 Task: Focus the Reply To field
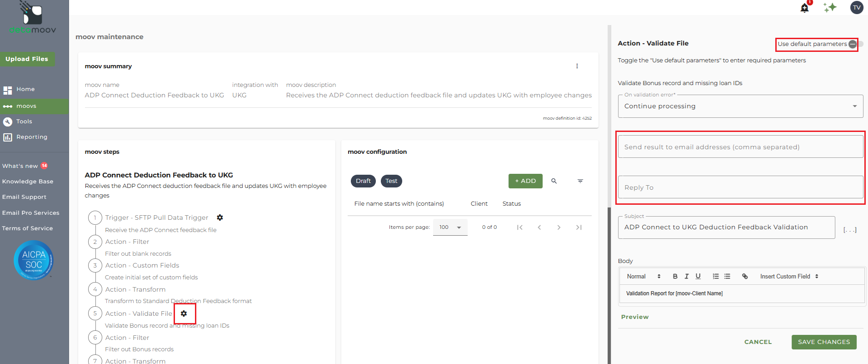click(x=740, y=187)
